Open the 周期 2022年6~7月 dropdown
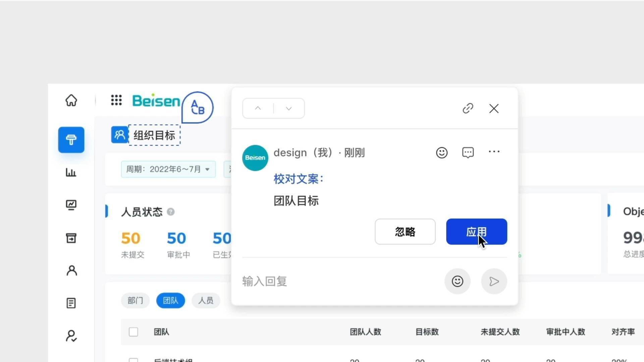Image resolution: width=644 pixels, height=362 pixels. point(168,169)
